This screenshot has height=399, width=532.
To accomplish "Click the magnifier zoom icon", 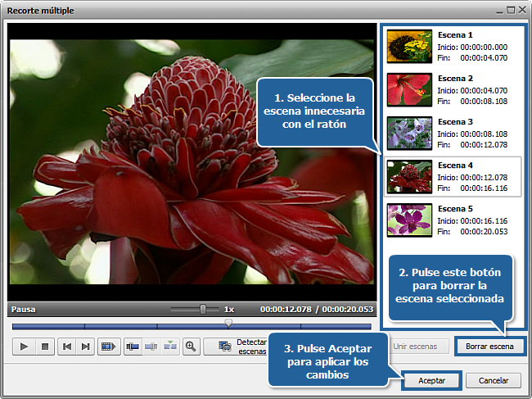I will 191,347.
